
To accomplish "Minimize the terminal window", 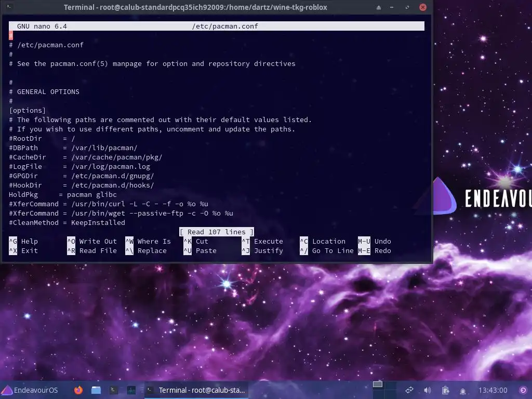I will [392, 7].
